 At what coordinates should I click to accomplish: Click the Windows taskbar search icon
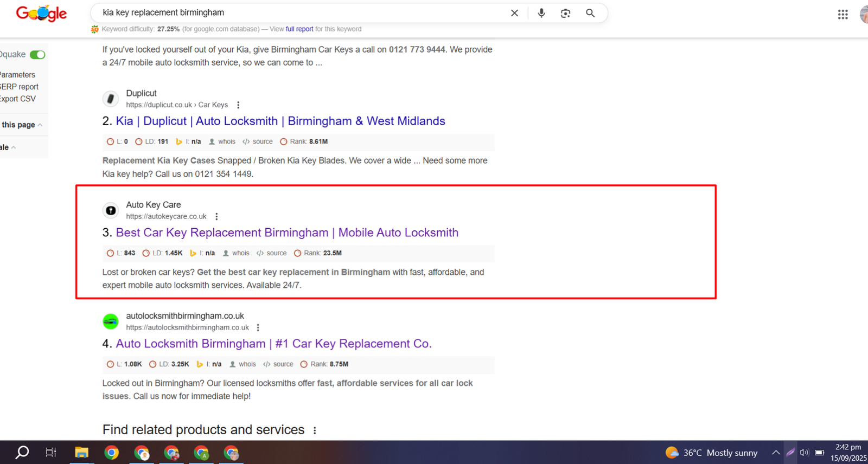click(x=22, y=453)
